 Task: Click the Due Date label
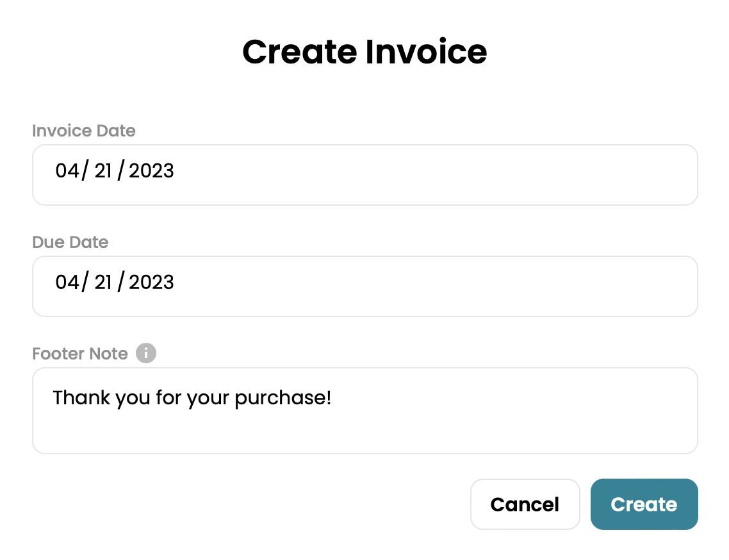click(x=70, y=242)
